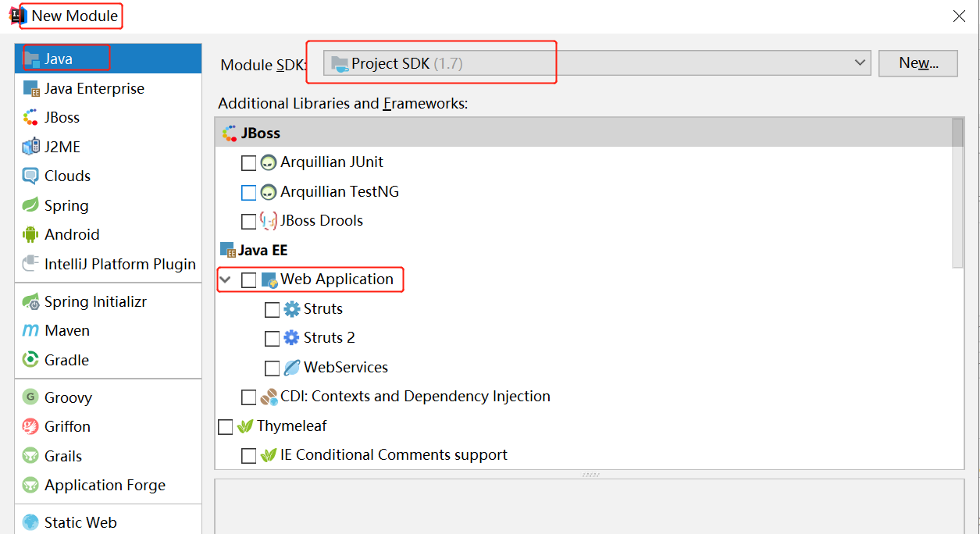Image resolution: width=980 pixels, height=534 pixels.
Task: Select the Maven module icon
Action: tap(30, 331)
